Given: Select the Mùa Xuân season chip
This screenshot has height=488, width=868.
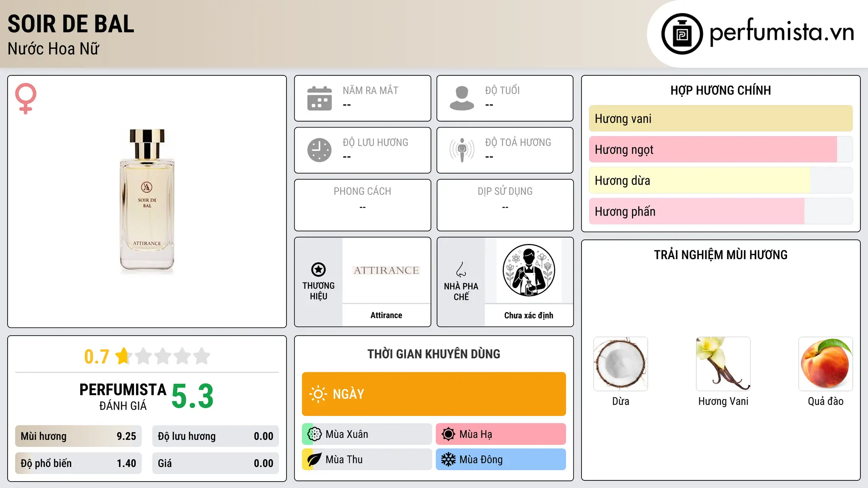Looking at the screenshot, I should 367,434.
